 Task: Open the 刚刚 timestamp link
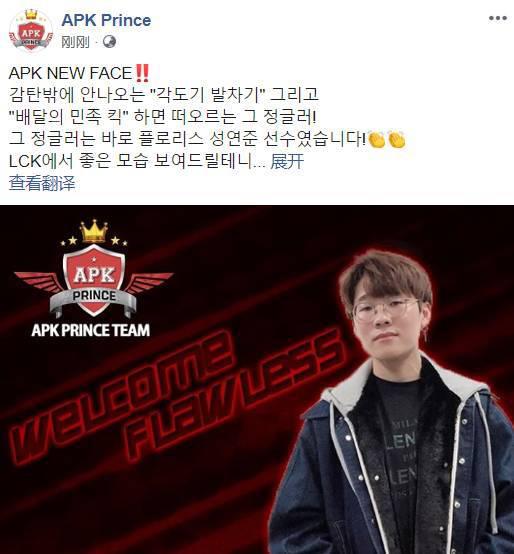tap(75, 42)
